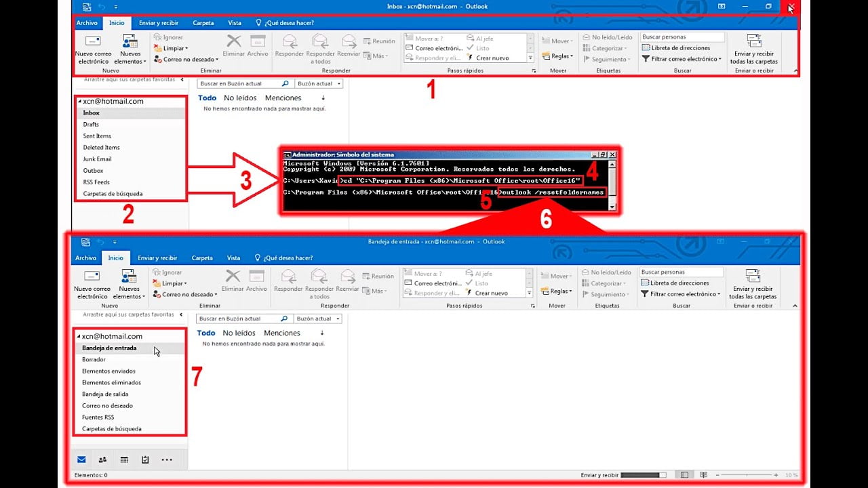Select the No leídos filter in Inbox window

point(239,98)
